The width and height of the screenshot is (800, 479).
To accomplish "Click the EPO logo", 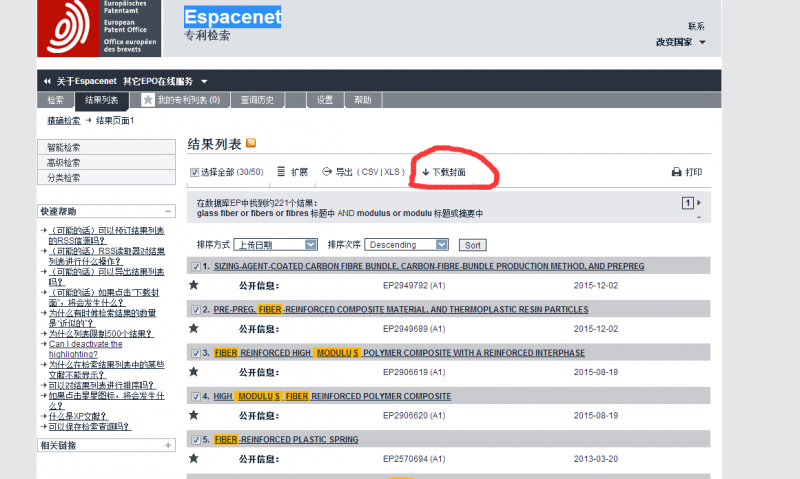I will click(x=99, y=28).
